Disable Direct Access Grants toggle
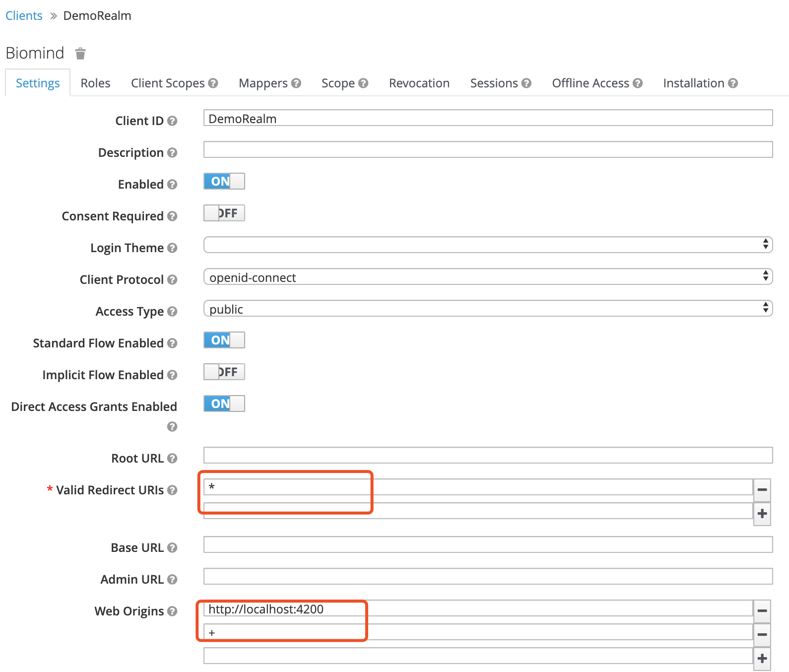The image size is (789, 672). (x=224, y=404)
